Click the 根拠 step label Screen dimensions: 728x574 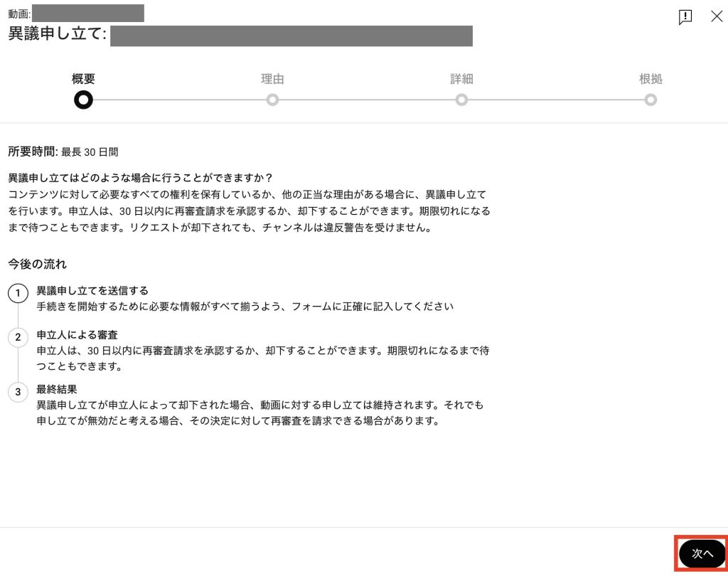pos(651,79)
